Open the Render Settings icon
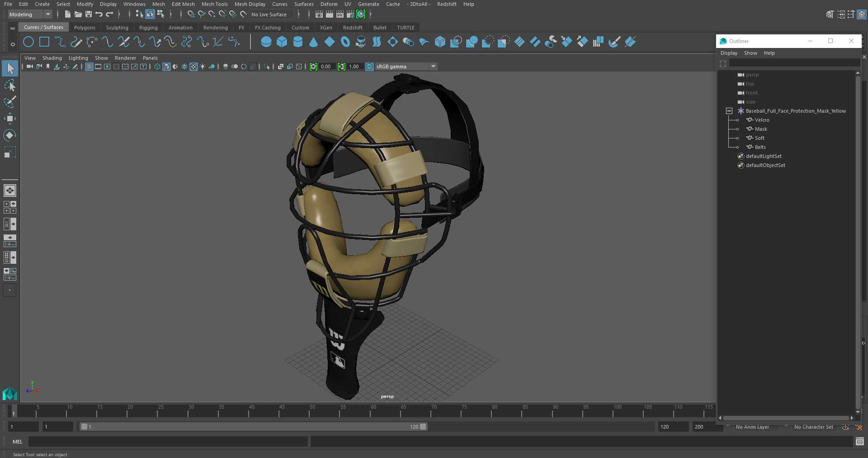 click(x=350, y=14)
